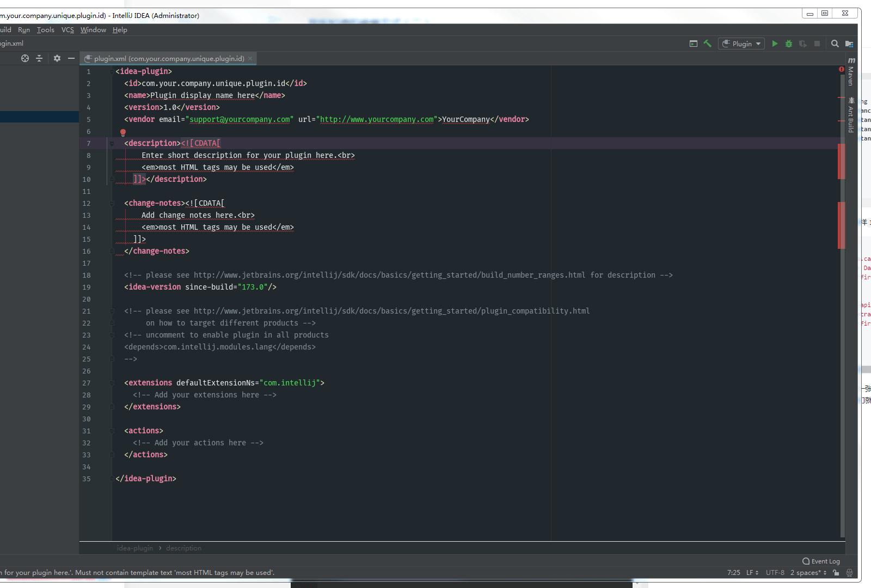Close the plugin.xml editor tab
Image resolution: width=871 pixels, height=588 pixels.
click(250, 58)
